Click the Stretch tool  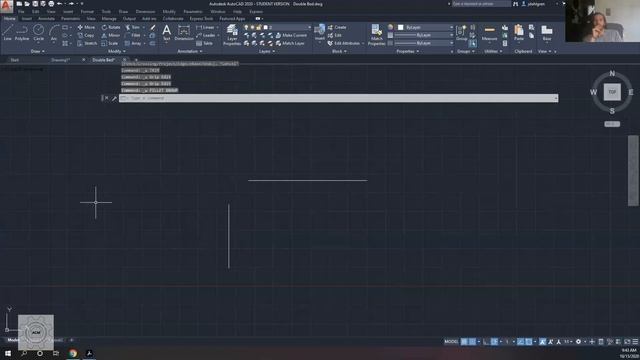87,43
